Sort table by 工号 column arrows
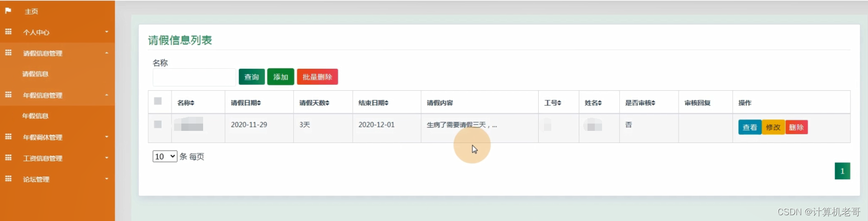Viewport: 868px width, 221px height. tap(559, 103)
